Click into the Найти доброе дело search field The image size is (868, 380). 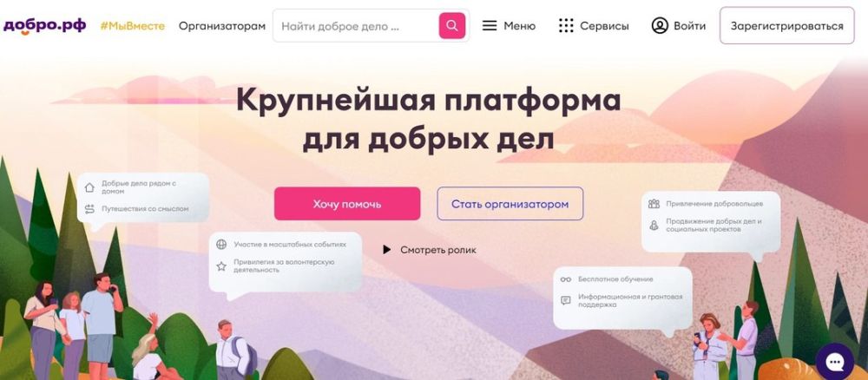point(357,26)
